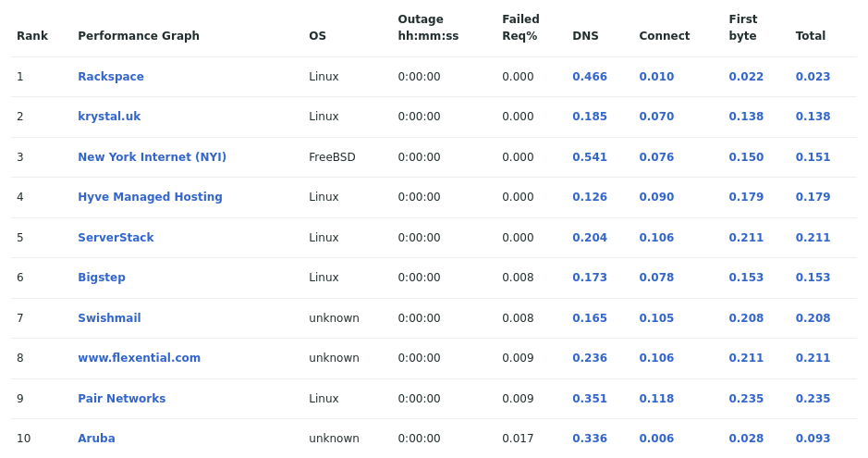Screen dimensions: 868x458
Task: Select Aruba failed requests value 0.017
Action: point(518,438)
